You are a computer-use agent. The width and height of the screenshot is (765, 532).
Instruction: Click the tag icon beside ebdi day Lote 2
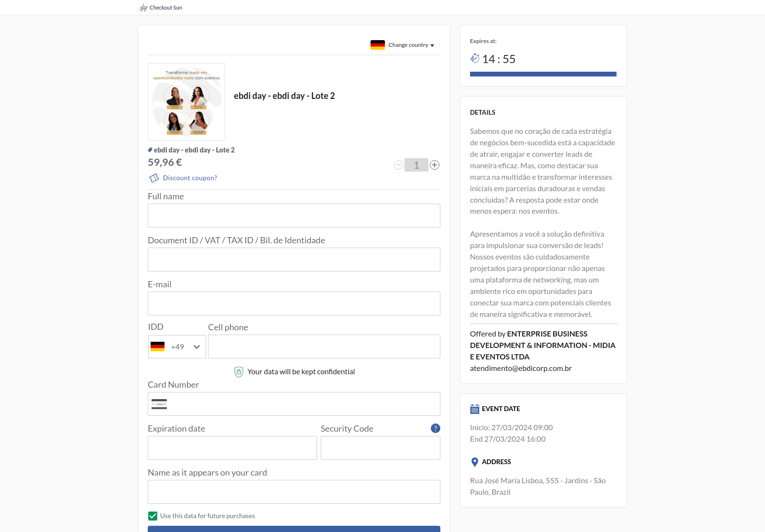pyautogui.click(x=150, y=150)
